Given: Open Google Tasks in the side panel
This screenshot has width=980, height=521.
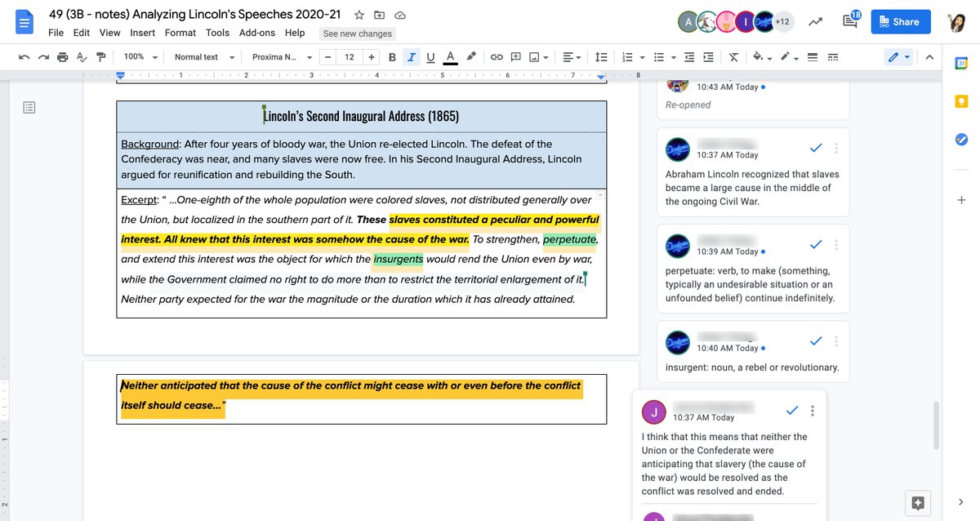Looking at the screenshot, I should 961,140.
